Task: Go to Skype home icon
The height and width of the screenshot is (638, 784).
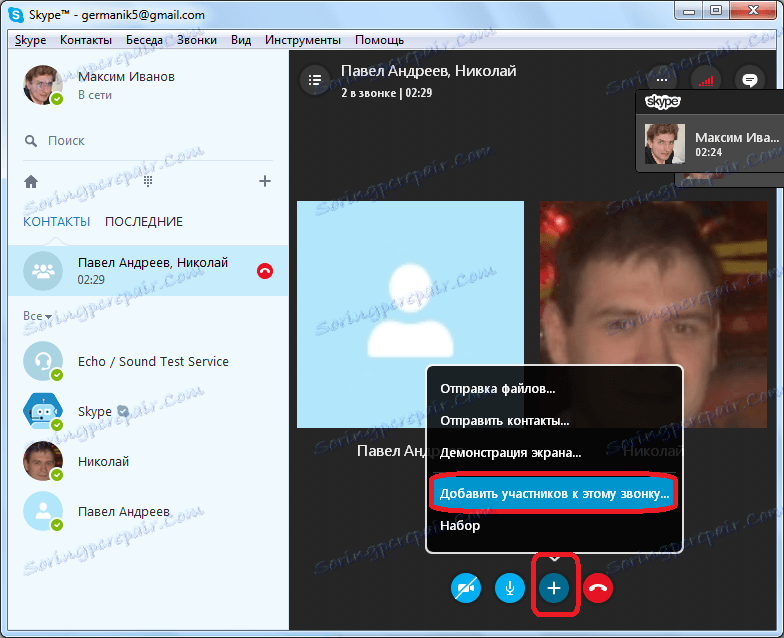Action: 31,182
